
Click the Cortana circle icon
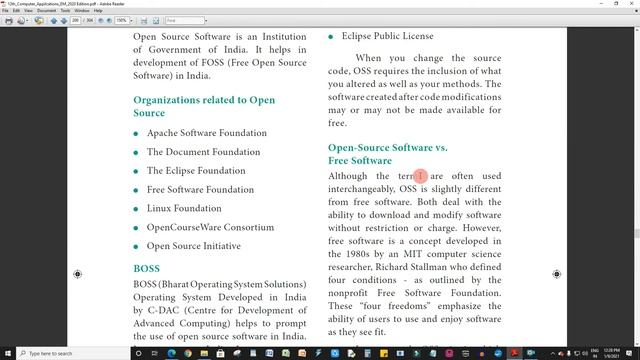138,353
